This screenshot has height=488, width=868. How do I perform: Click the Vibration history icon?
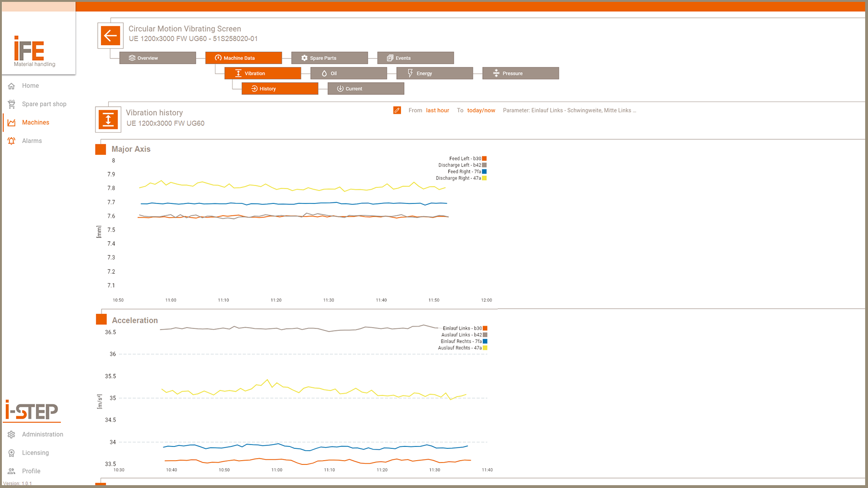point(108,119)
